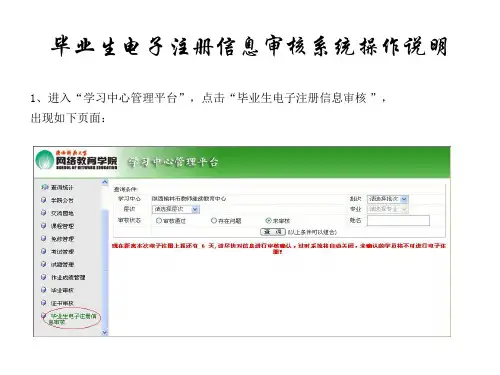Click the bullet icon beside 课程管理
Screen dimensions: 500x375
tap(43, 226)
